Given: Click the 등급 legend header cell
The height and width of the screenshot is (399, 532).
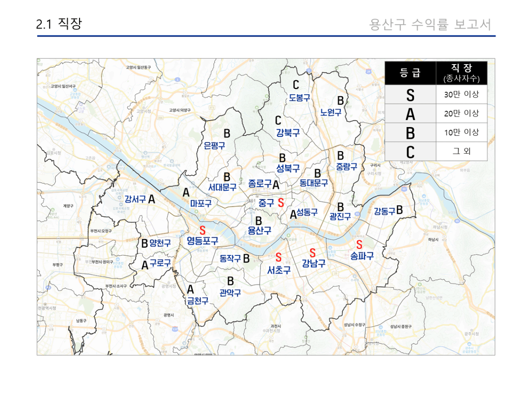Looking at the screenshot, I should coord(410,73).
